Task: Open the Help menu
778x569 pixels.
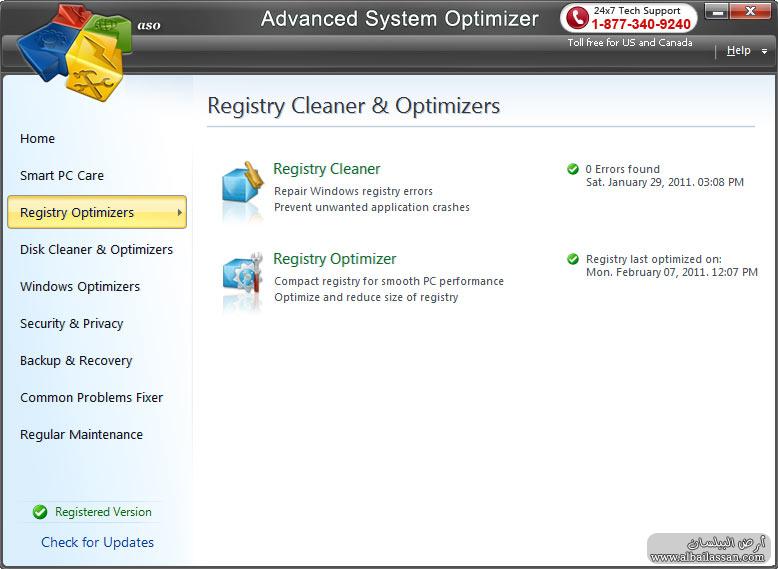Action: [738, 50]
